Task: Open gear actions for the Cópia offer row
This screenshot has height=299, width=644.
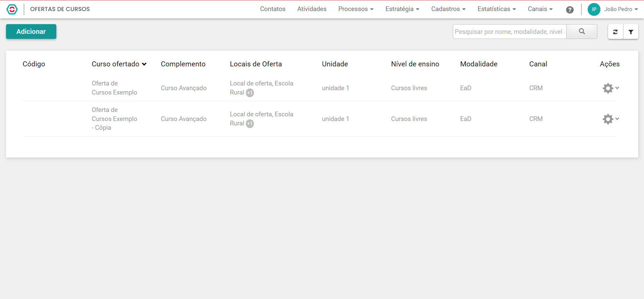Action: (x=611, y=119)
